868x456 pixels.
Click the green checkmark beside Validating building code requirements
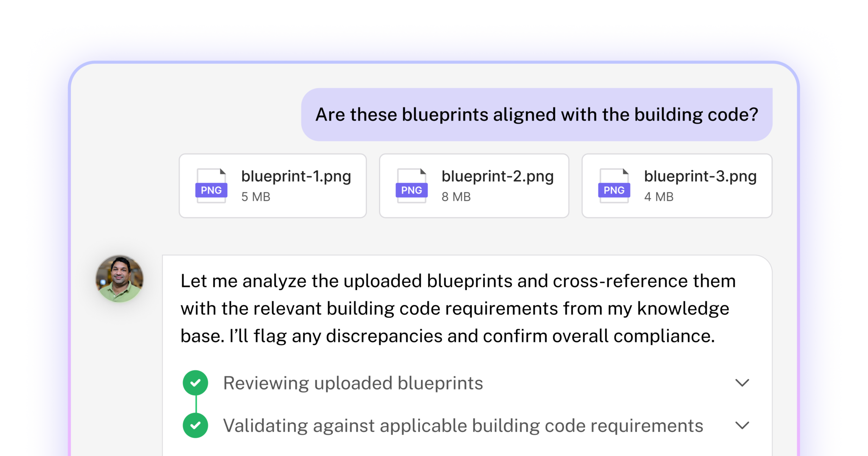click(x=195, y=425)
